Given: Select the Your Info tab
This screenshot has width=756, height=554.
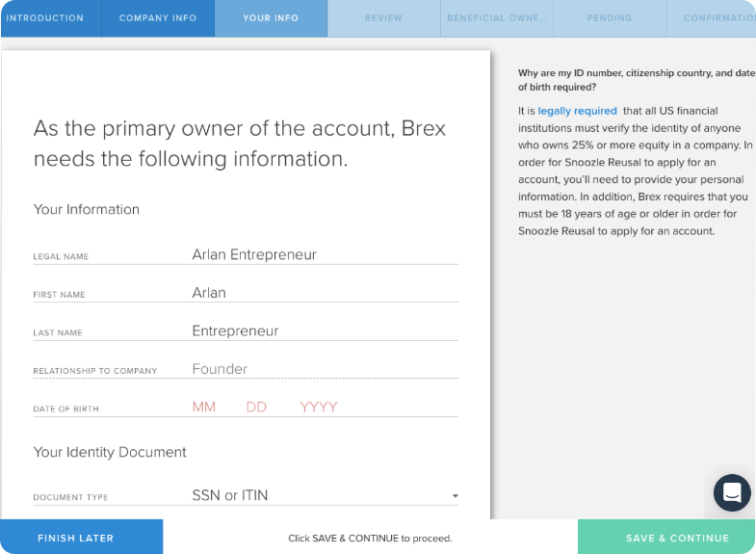Looking at the screenshot, I should [x=271, y=18].
